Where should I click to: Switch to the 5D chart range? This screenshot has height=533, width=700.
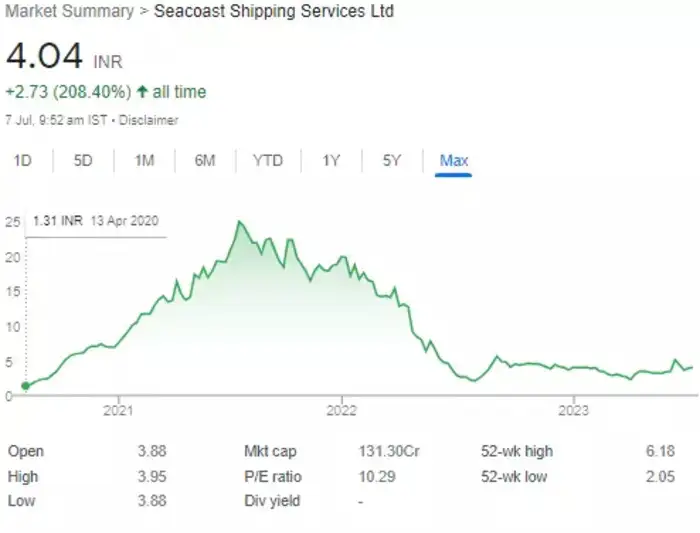coord(83,160)
